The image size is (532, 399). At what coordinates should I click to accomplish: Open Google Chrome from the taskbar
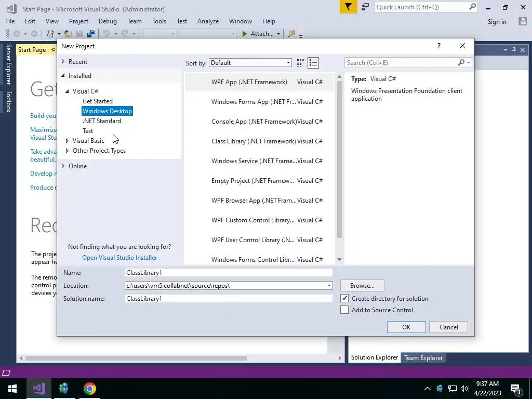click(89, 389)
